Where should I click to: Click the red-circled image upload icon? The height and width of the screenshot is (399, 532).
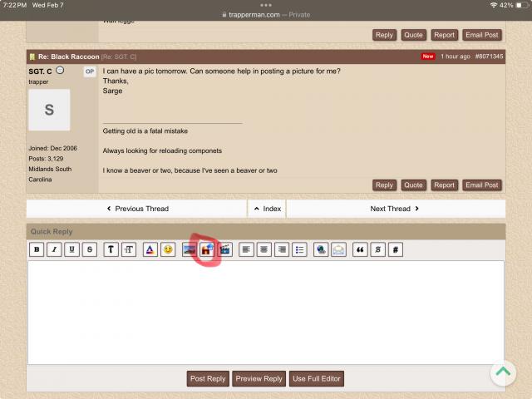tap(207, 249)
